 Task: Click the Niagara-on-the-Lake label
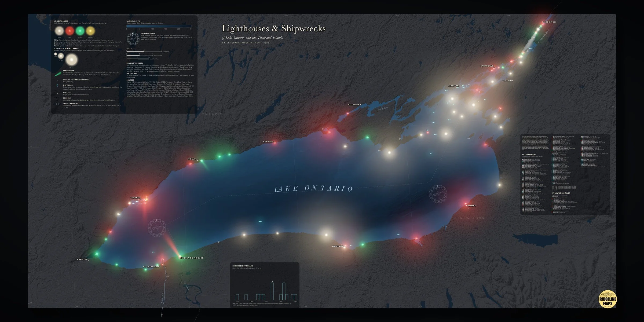[192, 258]
